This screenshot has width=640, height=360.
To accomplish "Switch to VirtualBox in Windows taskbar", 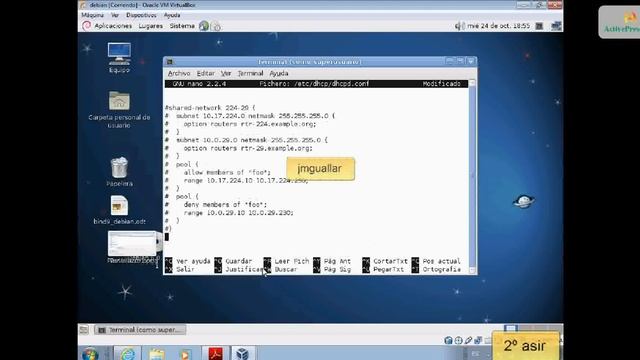I will click(x=243, y=353).
